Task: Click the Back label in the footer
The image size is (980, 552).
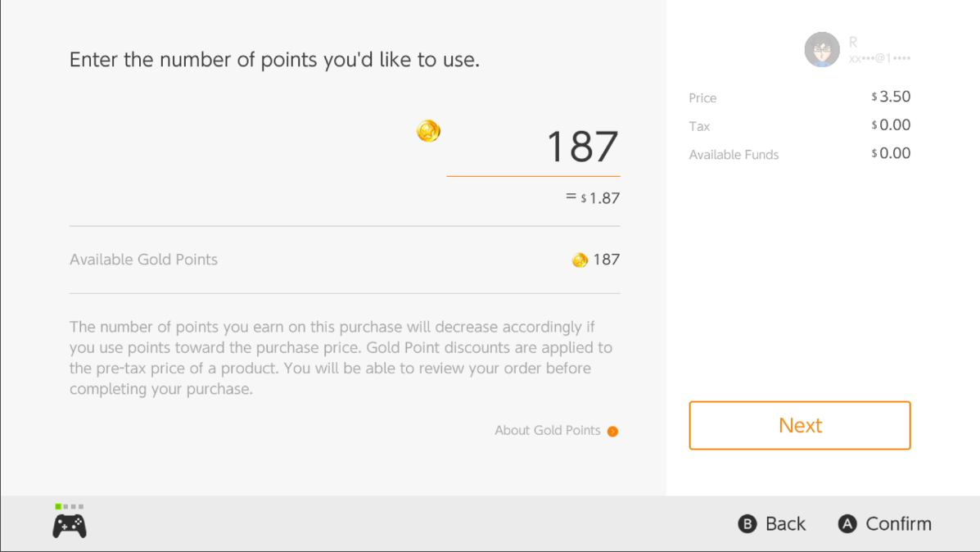Action: click(785, 524)
